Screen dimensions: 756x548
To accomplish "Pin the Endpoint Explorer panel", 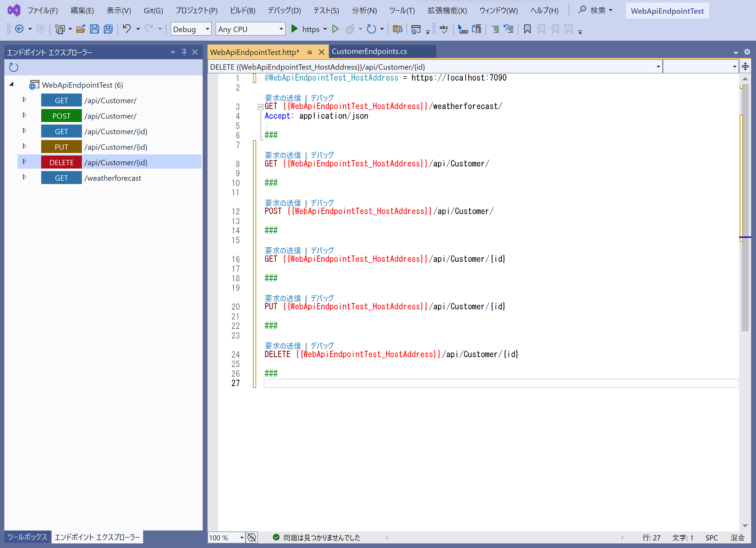I will [x=184, y=52].
